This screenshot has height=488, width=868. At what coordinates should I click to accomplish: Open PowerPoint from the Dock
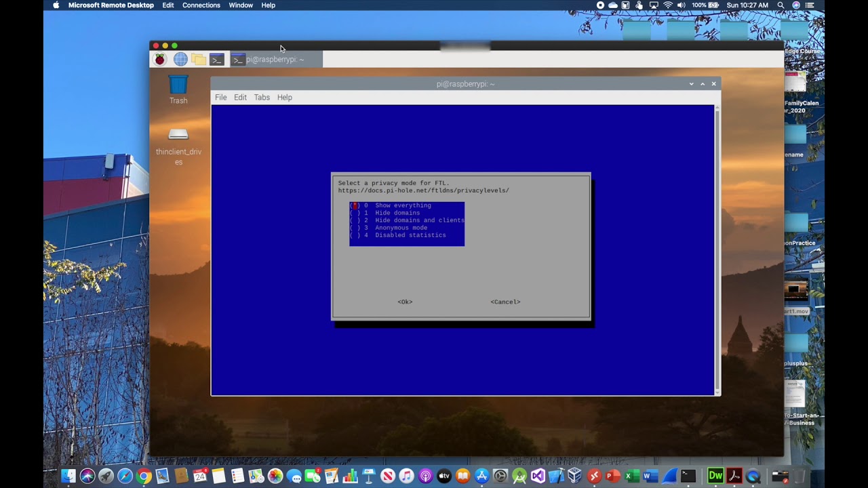click(613, 476)
